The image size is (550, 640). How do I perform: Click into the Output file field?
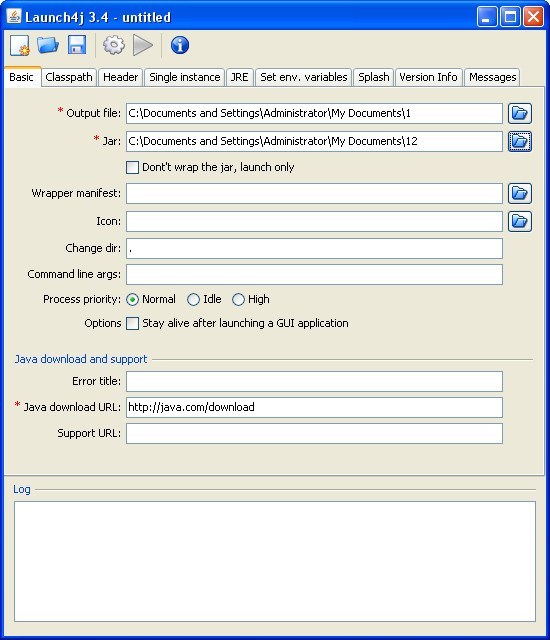coord(314,113)
